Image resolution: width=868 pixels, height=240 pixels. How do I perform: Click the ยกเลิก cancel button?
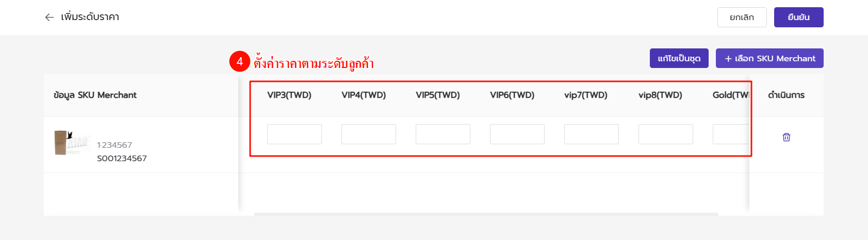[x=742, y=17]
